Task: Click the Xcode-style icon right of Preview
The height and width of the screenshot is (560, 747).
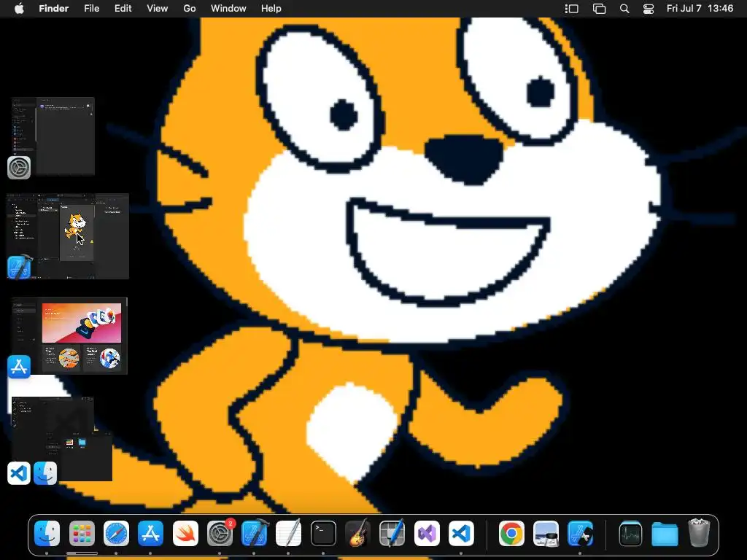Action: coord(580,533)
